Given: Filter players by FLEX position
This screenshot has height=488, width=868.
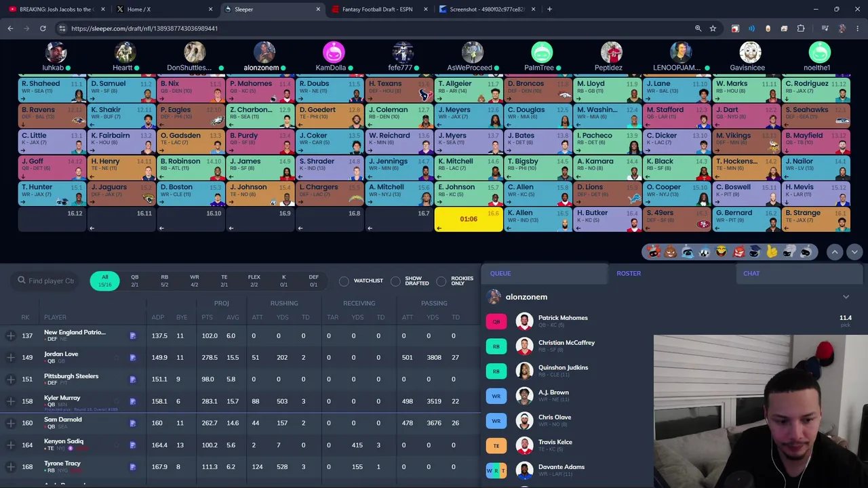Looking at the screenshot, I should point(254,281).
